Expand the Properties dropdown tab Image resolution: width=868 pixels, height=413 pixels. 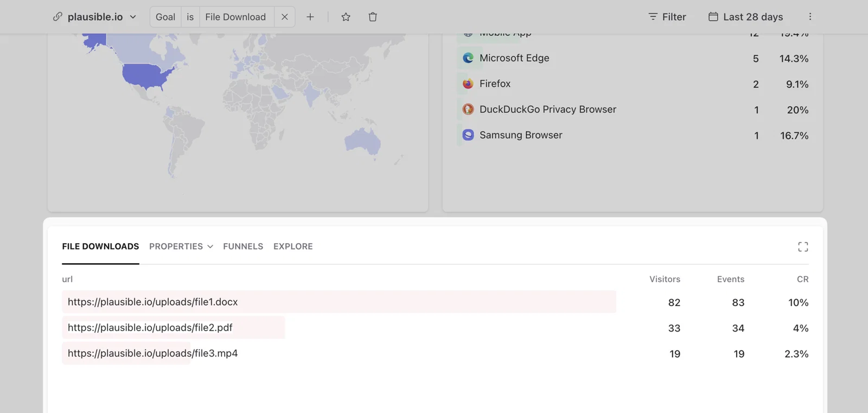181,246
